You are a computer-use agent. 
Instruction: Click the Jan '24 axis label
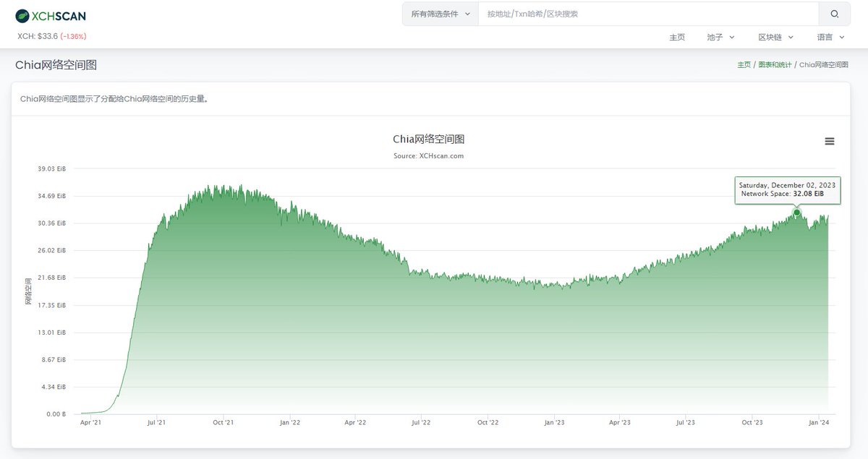[x=818, y=423]
